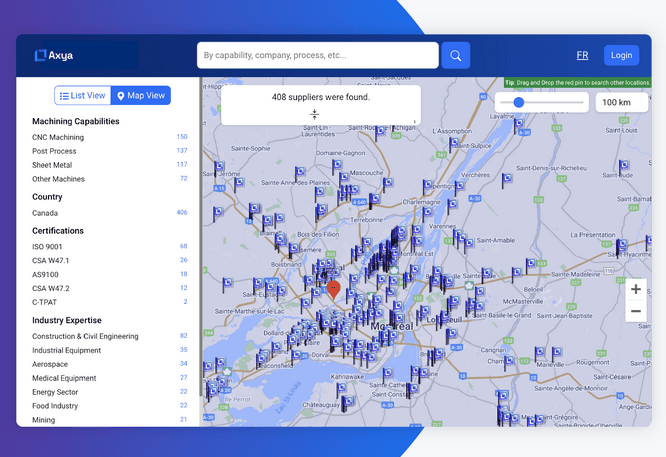Zoom out with the map minus button
The image size is (666, 457).
[636, 311]
